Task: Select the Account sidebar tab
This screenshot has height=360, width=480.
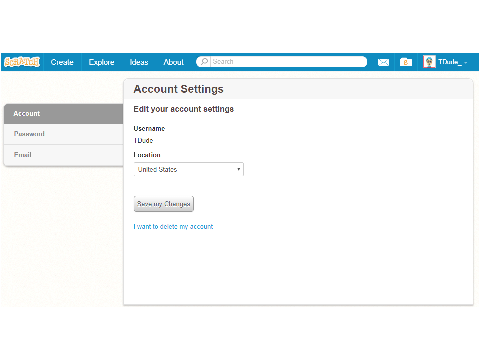Action: (x=63, y=114)
